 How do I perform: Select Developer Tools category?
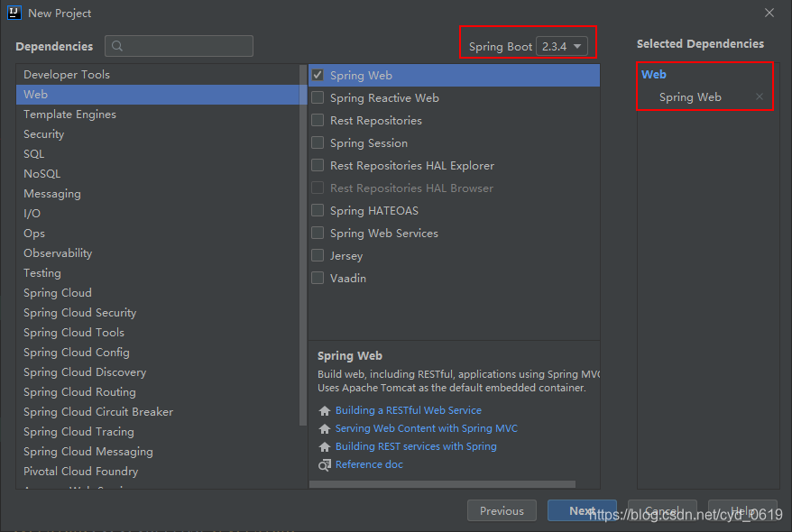158,74
